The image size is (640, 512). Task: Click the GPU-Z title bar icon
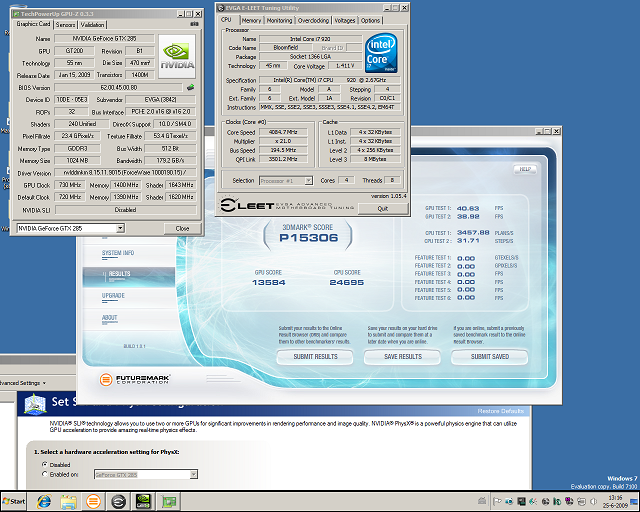(x=17, y=14)
